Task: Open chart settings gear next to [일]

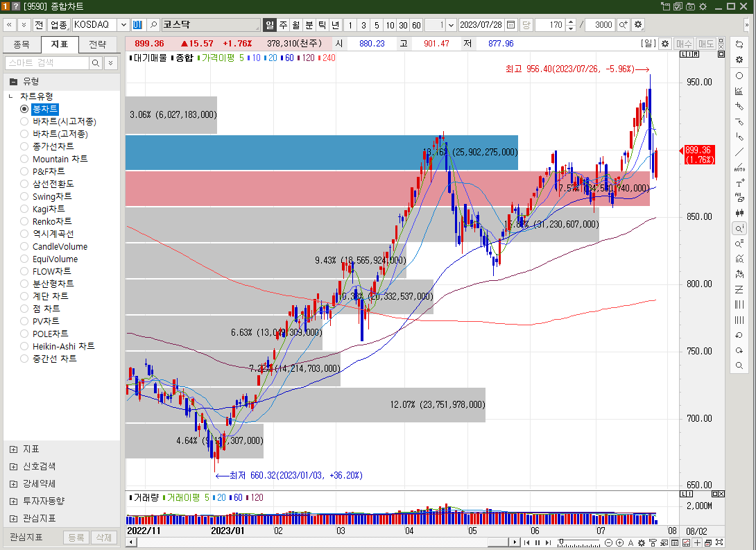Action: coord(665,44)
